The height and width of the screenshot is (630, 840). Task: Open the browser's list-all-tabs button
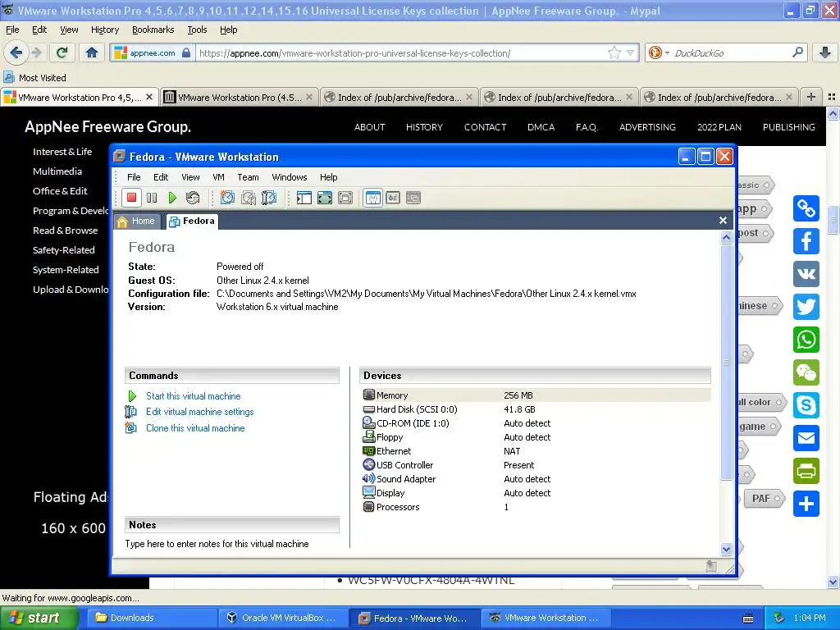pos(832,97)
